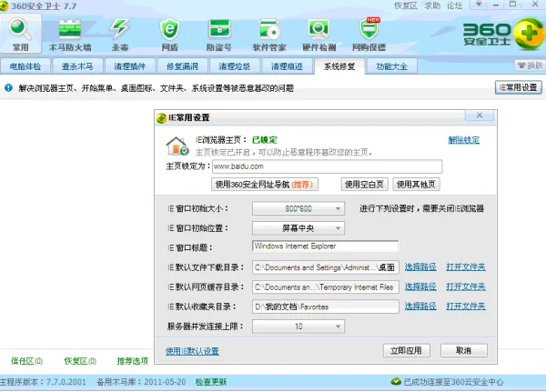The width and height of the screenshot is (546, 392).
Task: Switch to the 电脑体检 tab
Action: 25,66
